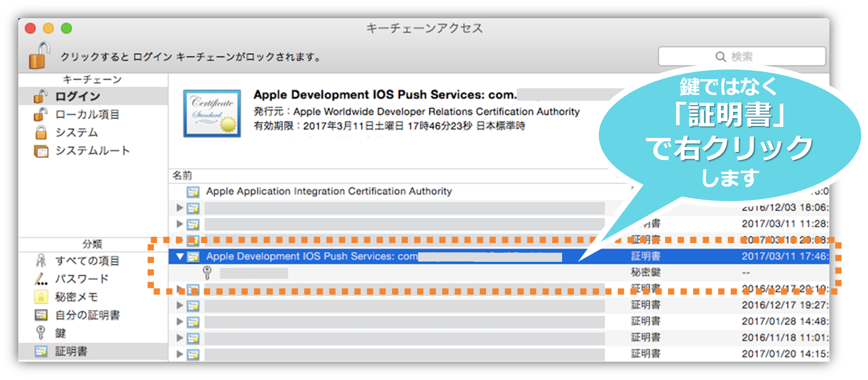Click 証明書 kind cell in row dated 2017/01/20 14:15
Image resolution: width=868 pixels, height=380 pixels.
point(646,354)
